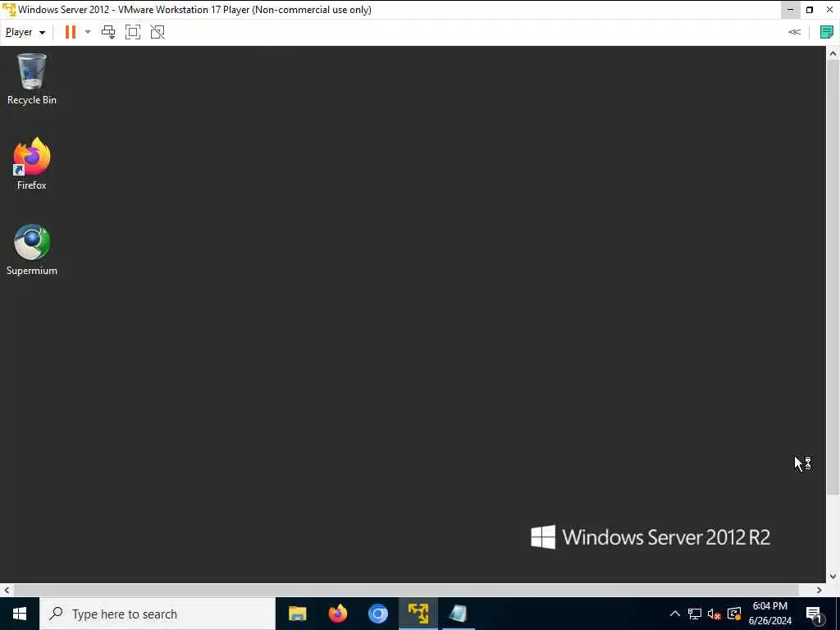Click the vertical scrollbar down arrow
Image resolution: width=840 pixels, height=630 pixels.
point(833,577)
